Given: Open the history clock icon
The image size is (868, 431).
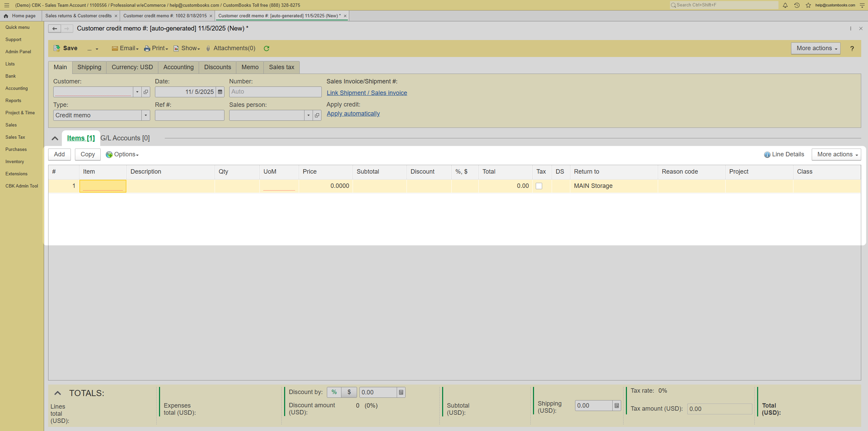Looking at the screenshot, I should 797,5.
